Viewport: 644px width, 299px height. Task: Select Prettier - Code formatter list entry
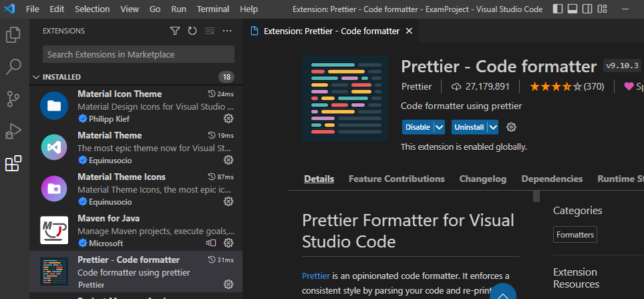click(136, 272)
